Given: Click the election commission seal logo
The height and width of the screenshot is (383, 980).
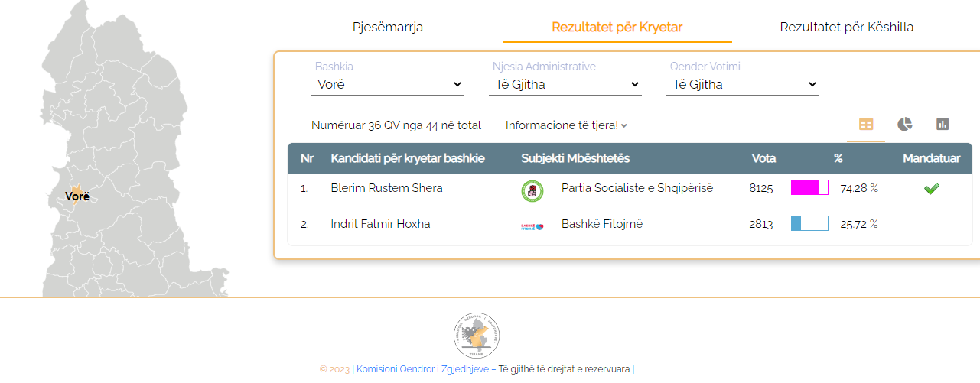Looking at the screenshot, I should click(x=477, y=336).
